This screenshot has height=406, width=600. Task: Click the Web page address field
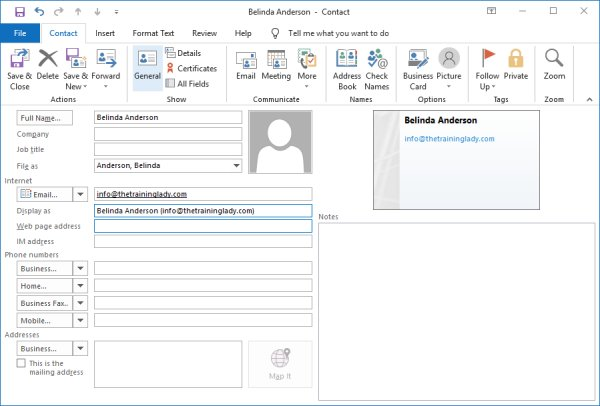[x=203, y=226]
